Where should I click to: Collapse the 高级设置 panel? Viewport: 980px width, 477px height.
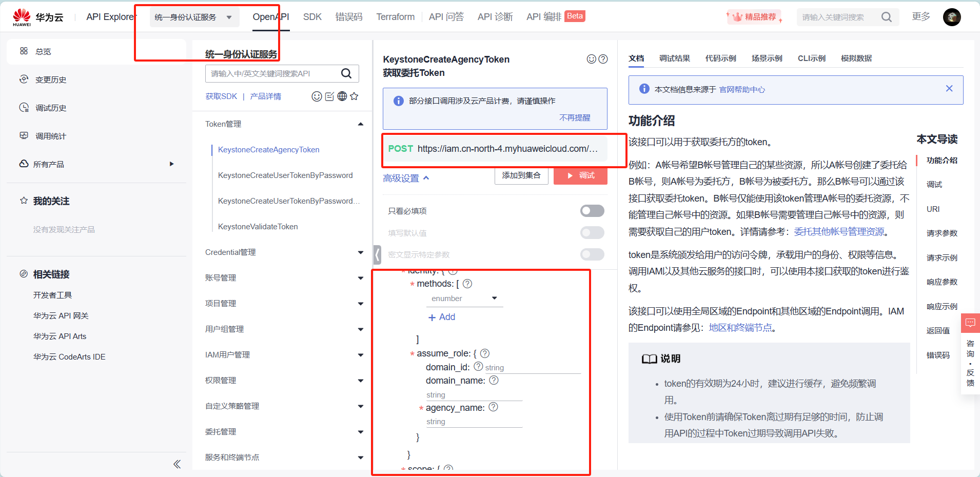[x=406, y=178]
